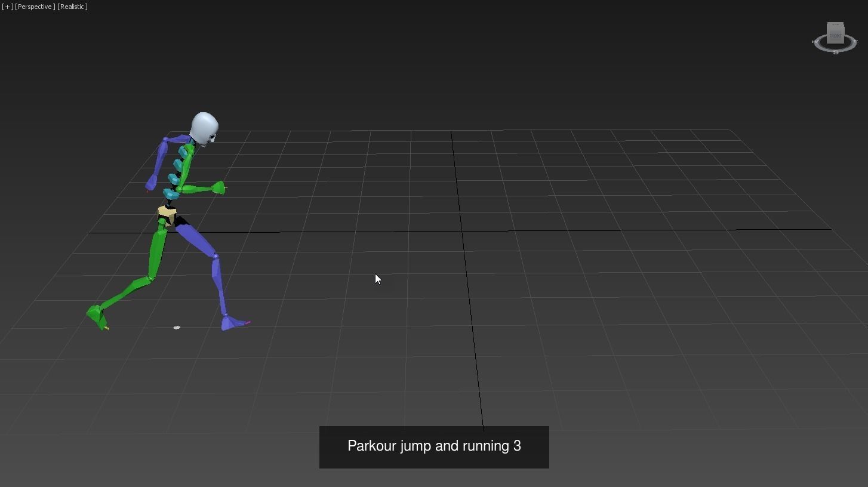Open the [Perspective] point-of-view menu
The width and height of the screenshot is (868, 487).
pos(35,7)
